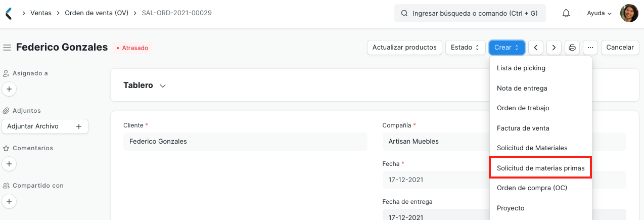Click the Tablero section heading

(x=138, y=85)
